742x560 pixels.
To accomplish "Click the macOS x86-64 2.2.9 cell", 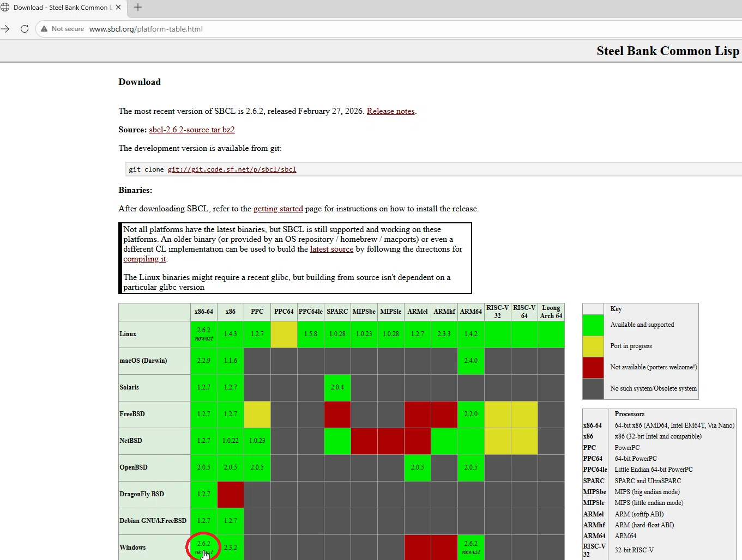I will 204,361.
